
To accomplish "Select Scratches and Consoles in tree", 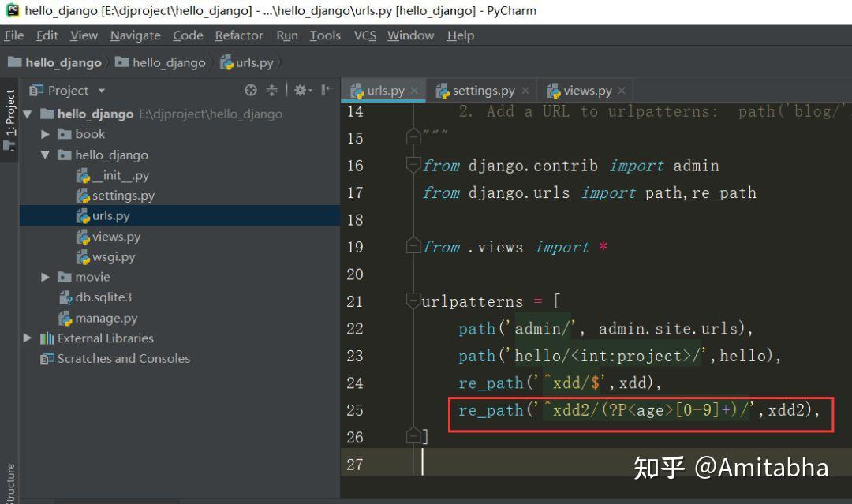I will pos(180,358).
